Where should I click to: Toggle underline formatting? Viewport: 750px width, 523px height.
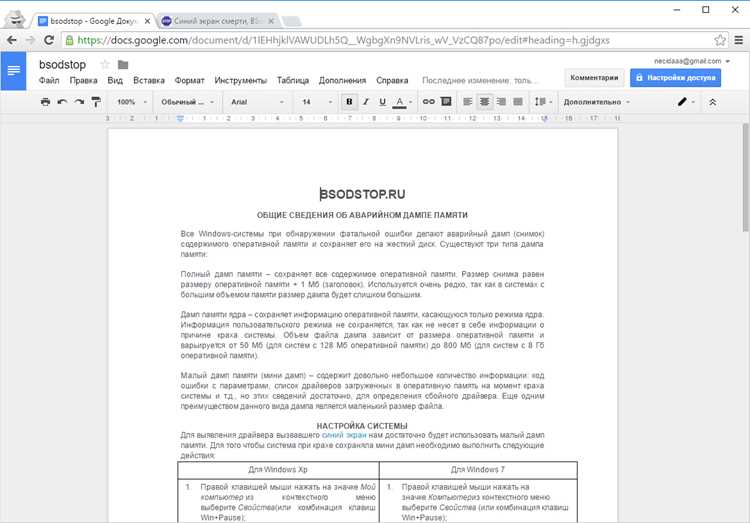[x=382, y=101]
